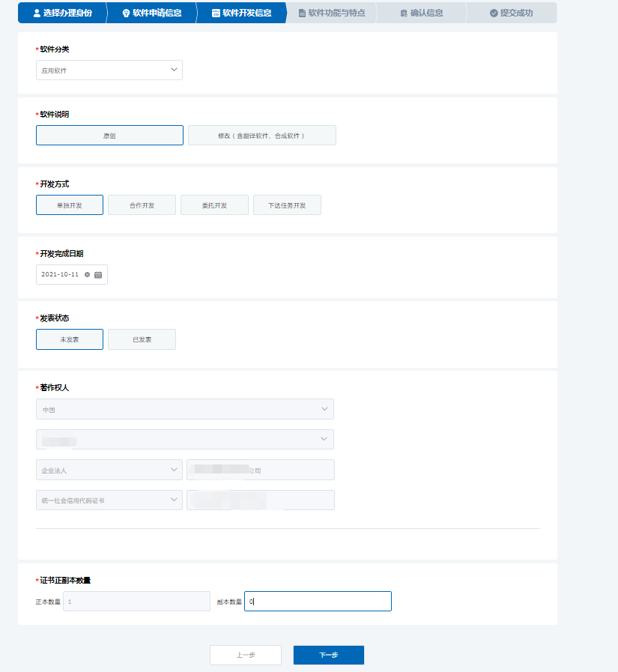Viewport: 618px width, 672px height.
Task: Click the credit code number field
Action: point(261,500)
